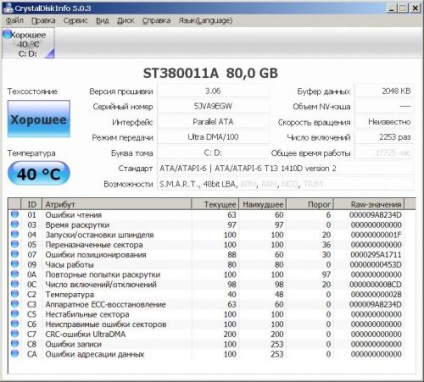Screen dimensions: 424x382
Task: Click status icon for CRC-ошибки UltraDMA
Action: tap(15, 334)
